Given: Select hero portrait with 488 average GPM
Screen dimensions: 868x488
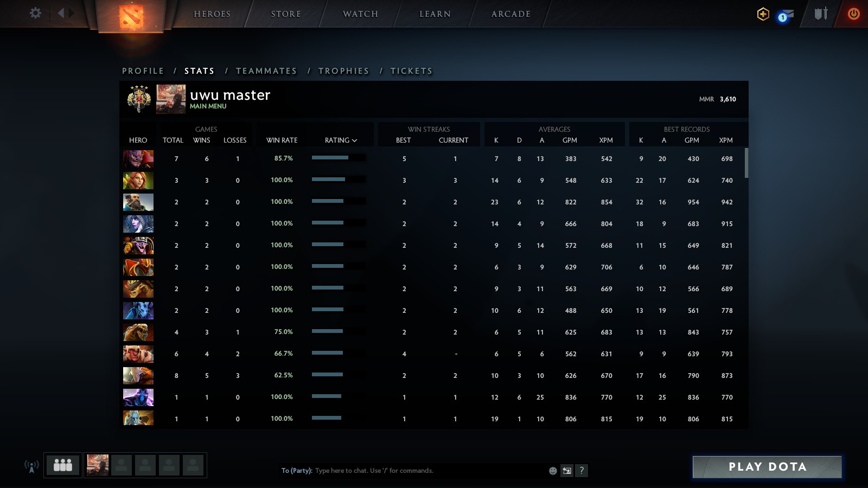Looking at the screenshot, I should (138, 311).
